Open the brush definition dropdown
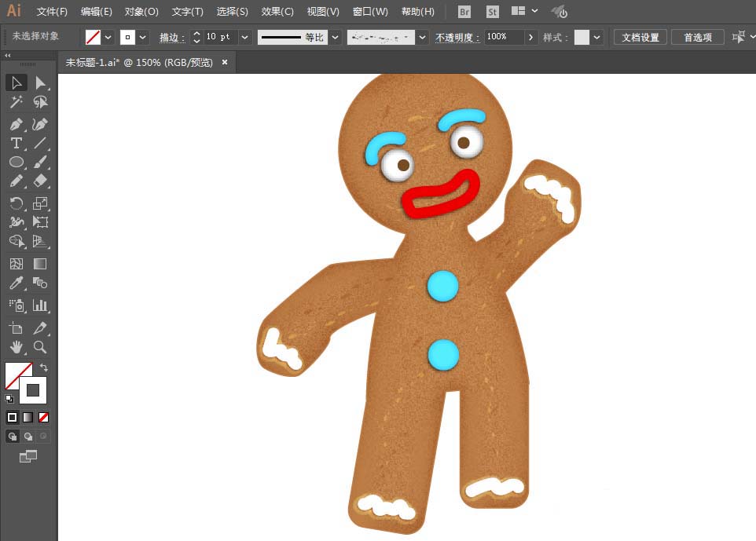Screen dimensions: 756x541 click(422, 37)
